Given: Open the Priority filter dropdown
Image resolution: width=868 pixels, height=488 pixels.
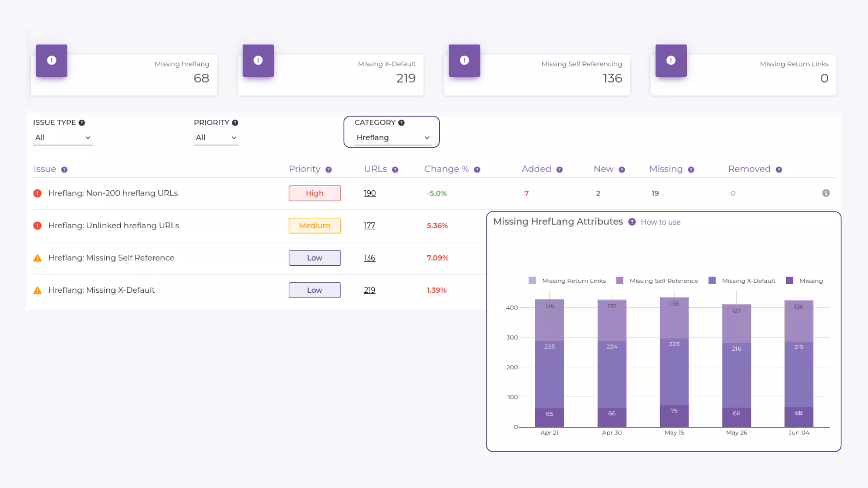Looking at the screenshot, I should 216,137.
